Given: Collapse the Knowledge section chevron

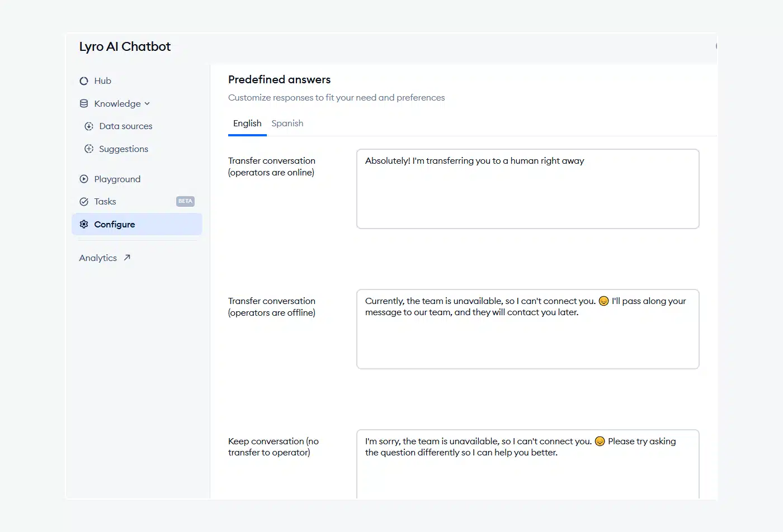Looking at the screenshot, I should tap(147, 104).
